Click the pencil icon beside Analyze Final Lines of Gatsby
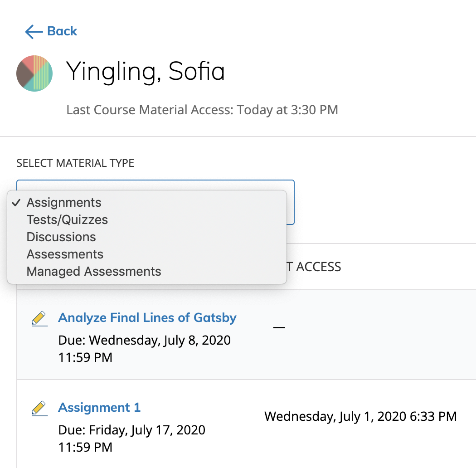Image resolution: width=476 pixels, height=468 pixels. (x=39, y=318)
